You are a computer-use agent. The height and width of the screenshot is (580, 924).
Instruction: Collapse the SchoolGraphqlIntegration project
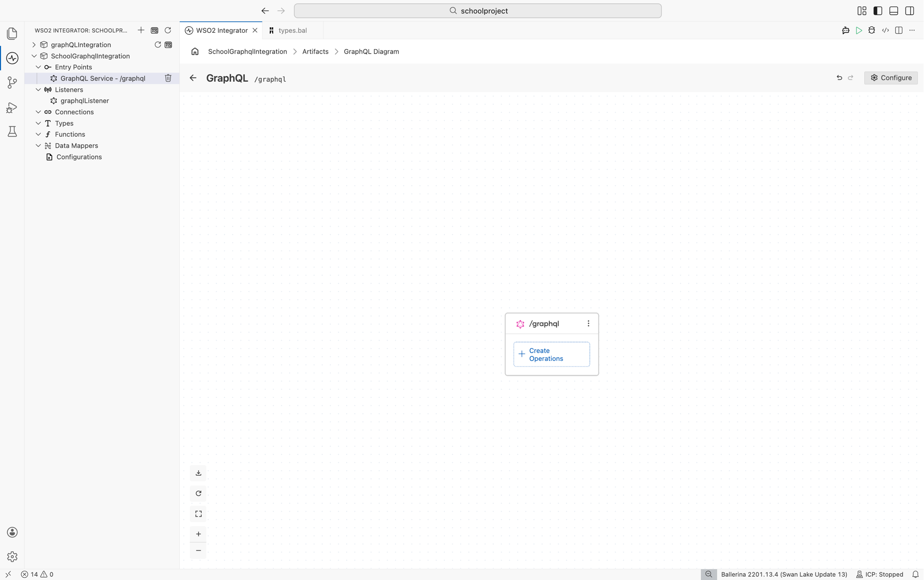[34, 56]
